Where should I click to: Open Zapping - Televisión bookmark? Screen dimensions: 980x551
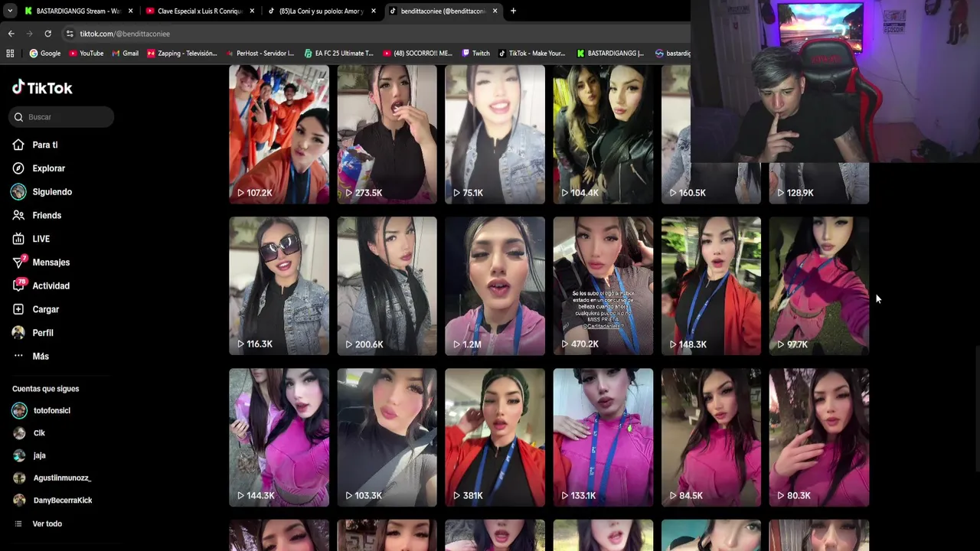coord(182,54)
